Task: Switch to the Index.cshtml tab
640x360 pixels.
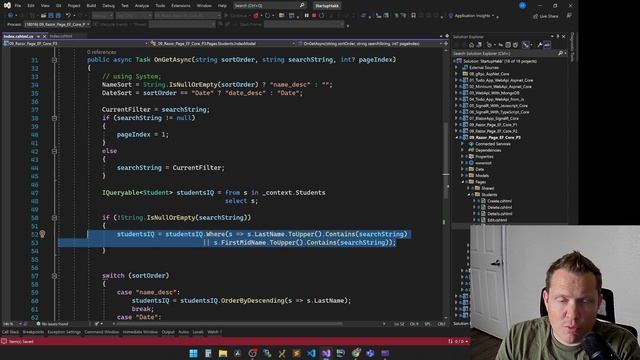Action: coord(60,36)
